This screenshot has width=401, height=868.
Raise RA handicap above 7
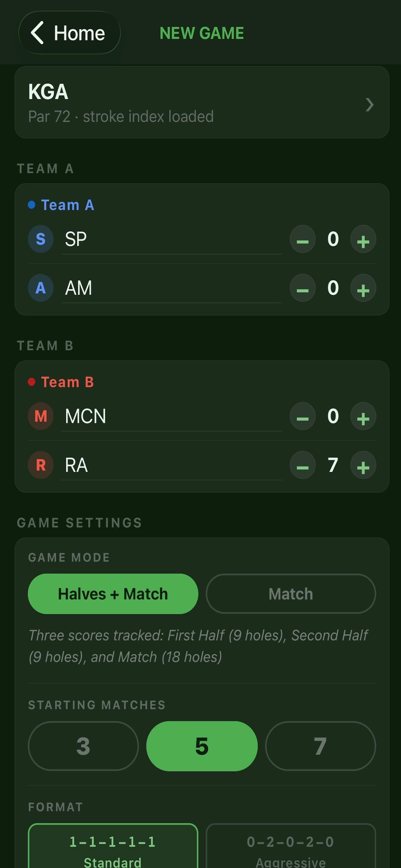[x=363, y=465]
